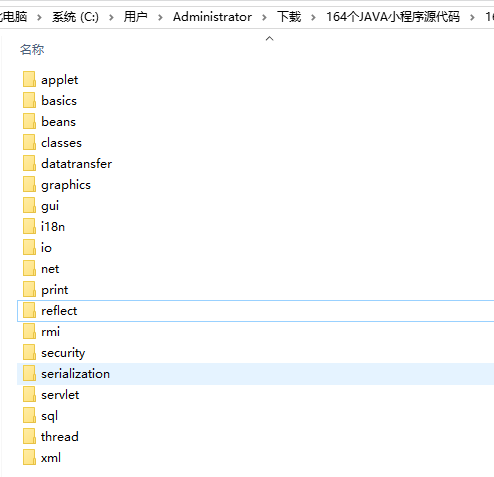Select the beans folder icon
The height and width of the screenshot is (477, 494).
click(29, 122)
